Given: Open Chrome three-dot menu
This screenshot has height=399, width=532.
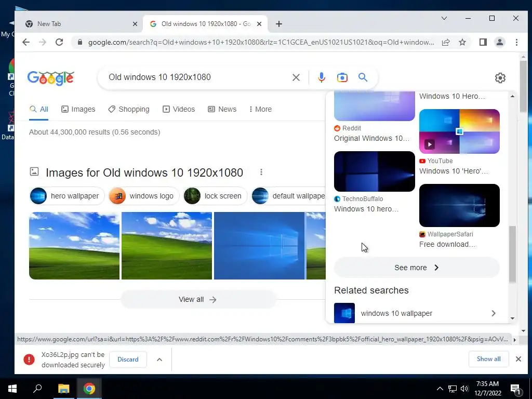Looking at the screenshot, I should [516, 42].
